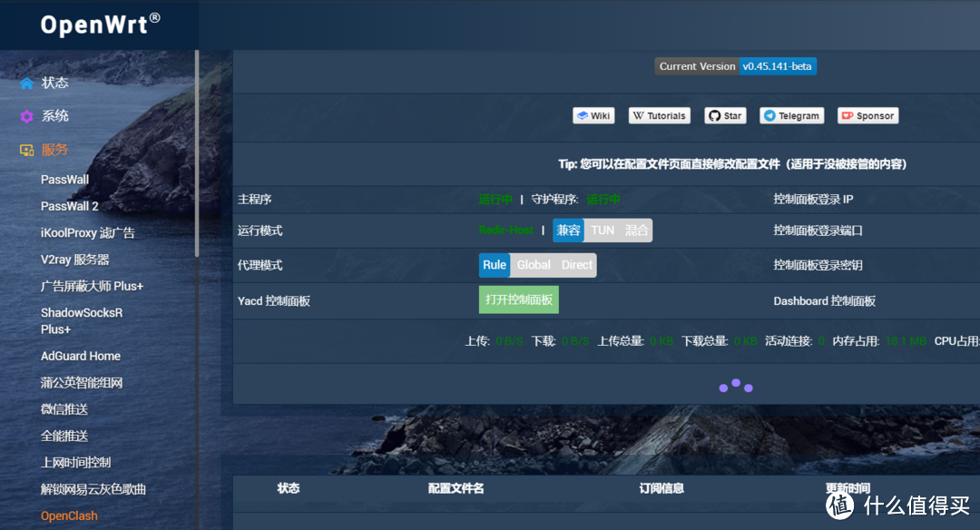The width and height of the screenshot is (980, 530).
Task: Open AdGuard Home page
Action: [81, 357]
